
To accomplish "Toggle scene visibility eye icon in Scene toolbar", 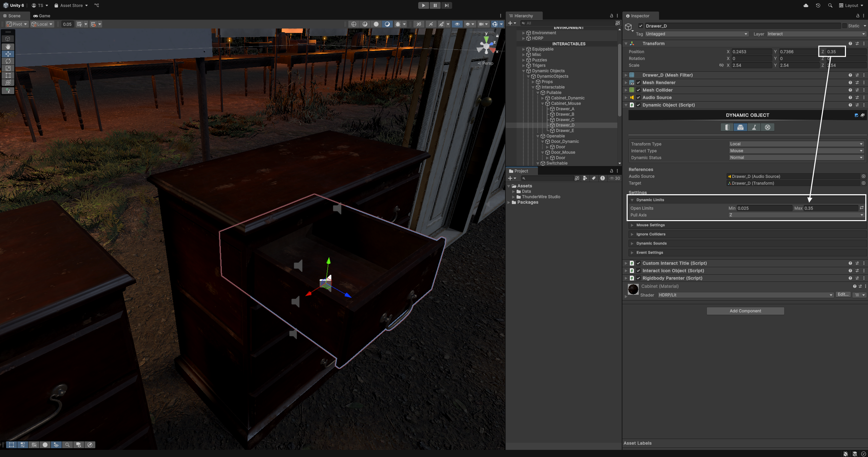I will click(x=457, y=24).
